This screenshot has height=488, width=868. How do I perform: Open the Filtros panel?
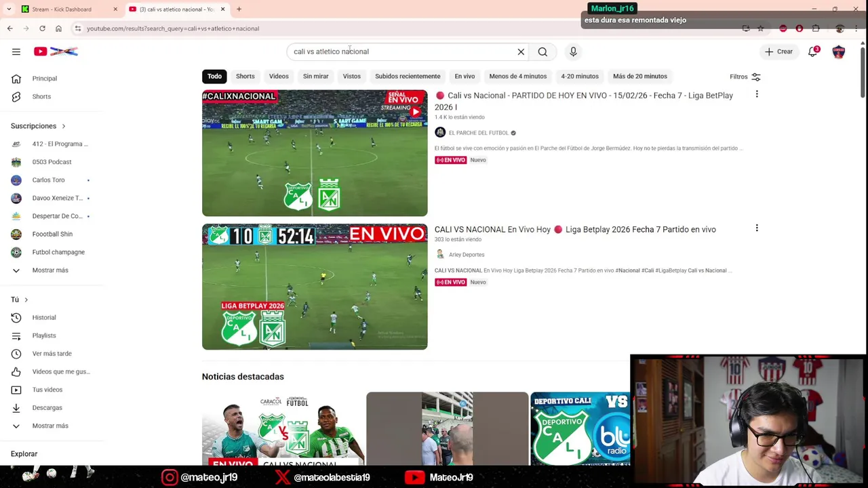(745, 77)
